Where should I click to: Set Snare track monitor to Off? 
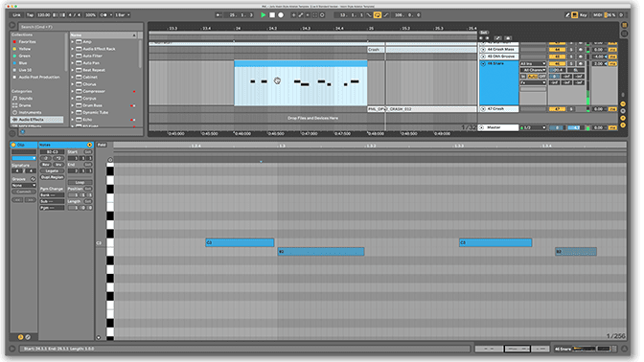pyautogui.click(x=542, y=77)
